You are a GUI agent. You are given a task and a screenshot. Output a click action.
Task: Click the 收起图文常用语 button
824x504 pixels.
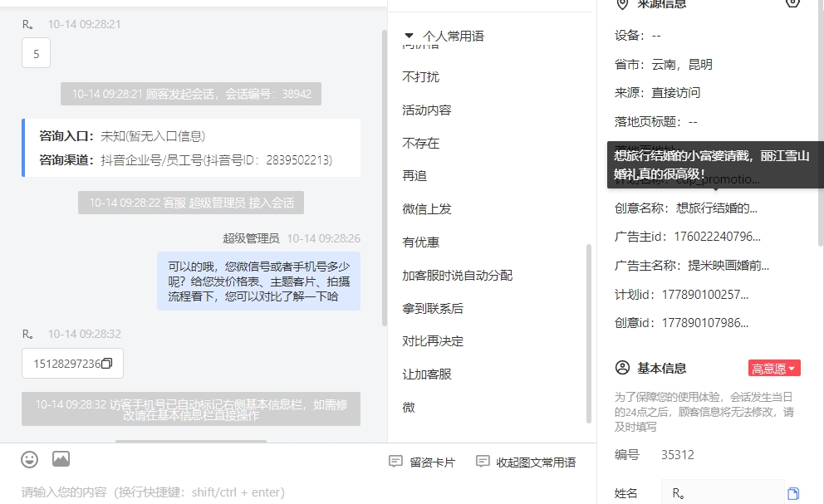tap(526, 462)
